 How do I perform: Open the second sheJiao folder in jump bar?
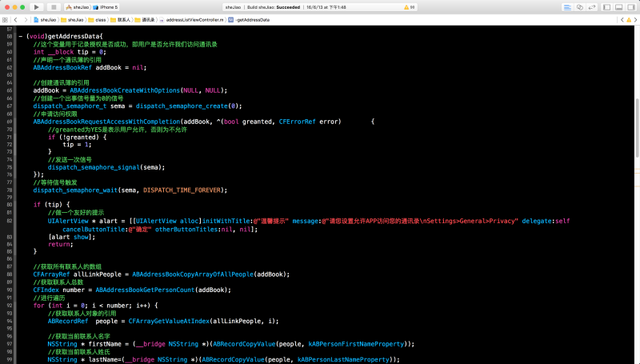[72, 19]
